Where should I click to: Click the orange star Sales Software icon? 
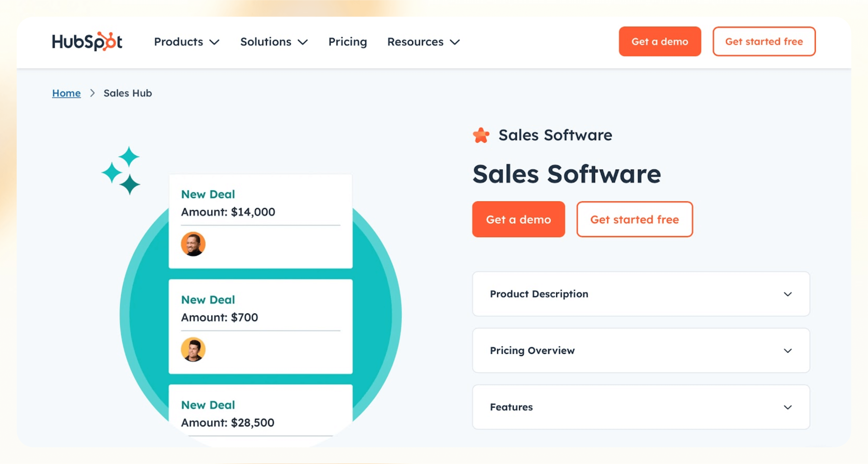481,135
